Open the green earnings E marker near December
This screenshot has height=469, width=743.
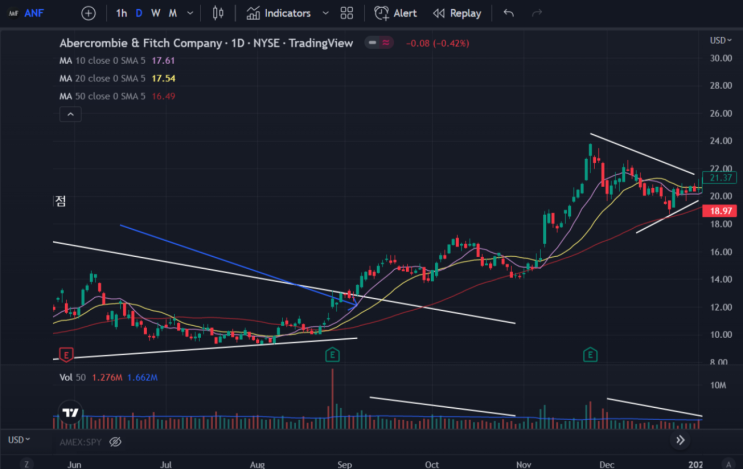tap(590, 354)
